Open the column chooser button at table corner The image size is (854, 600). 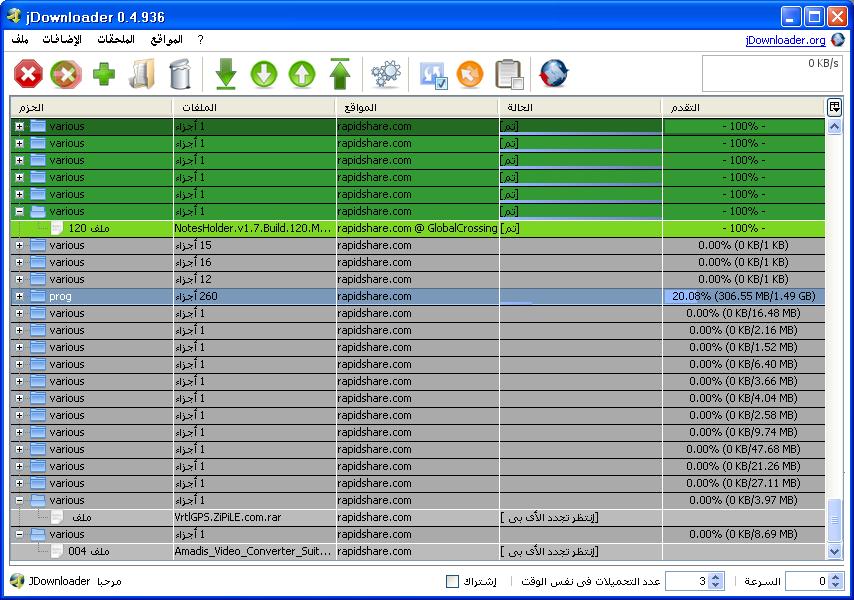pos(834,107)
